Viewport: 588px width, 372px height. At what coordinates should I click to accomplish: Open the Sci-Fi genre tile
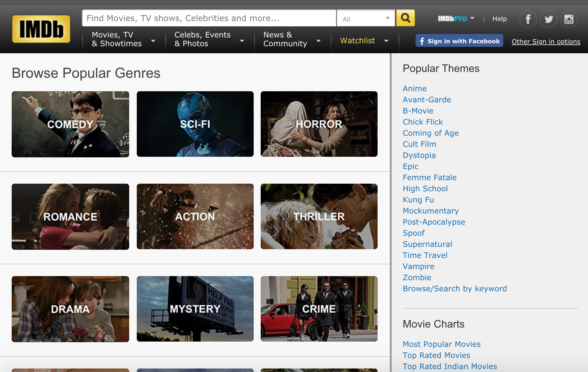[195, 124]
